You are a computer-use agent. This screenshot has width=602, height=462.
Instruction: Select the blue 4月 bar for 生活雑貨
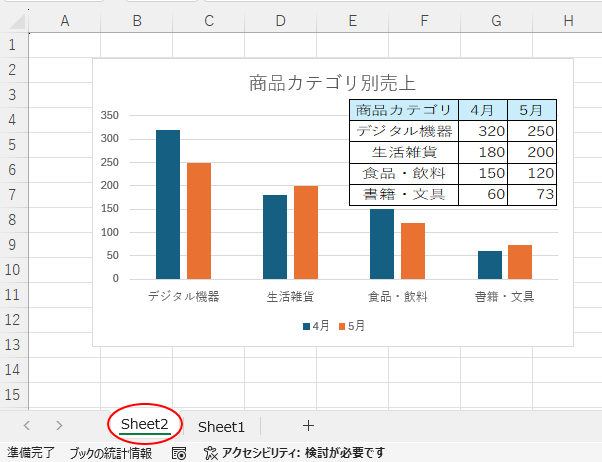(x=275, y=237)
